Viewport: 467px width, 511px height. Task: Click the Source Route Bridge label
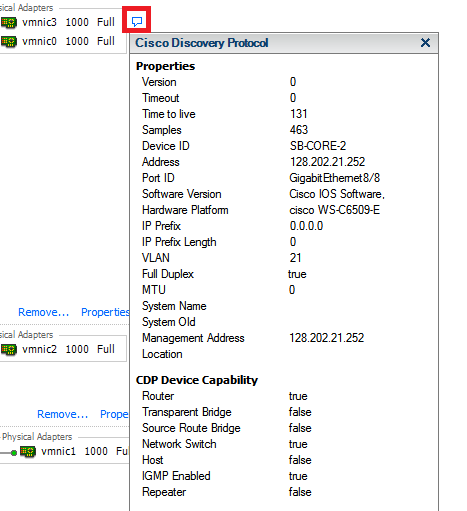coord(191,428)
